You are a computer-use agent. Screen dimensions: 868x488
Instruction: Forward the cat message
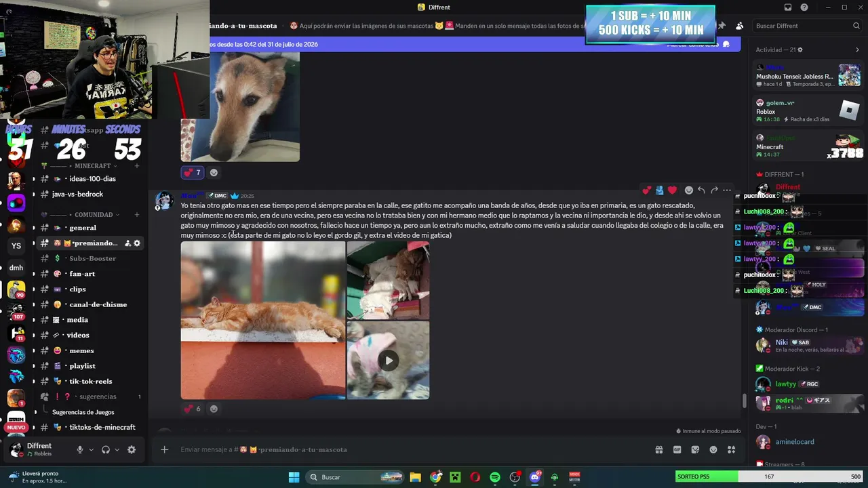click(714, 190)
